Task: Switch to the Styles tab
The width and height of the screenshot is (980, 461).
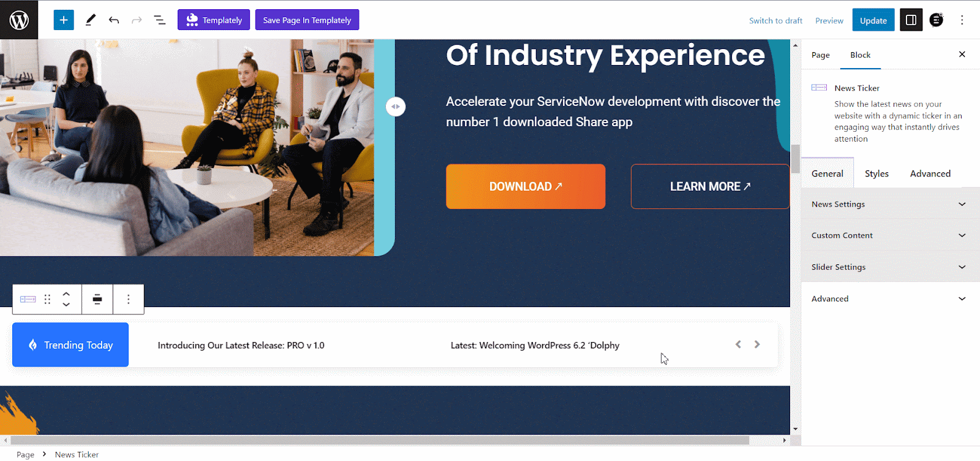Action: [x=876, y=173]
